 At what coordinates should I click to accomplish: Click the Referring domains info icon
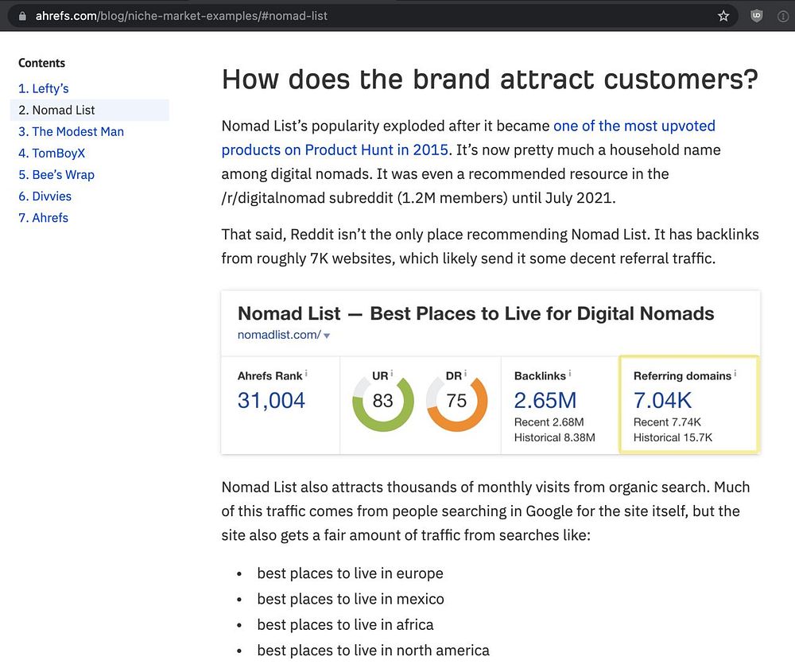[735, 373]
